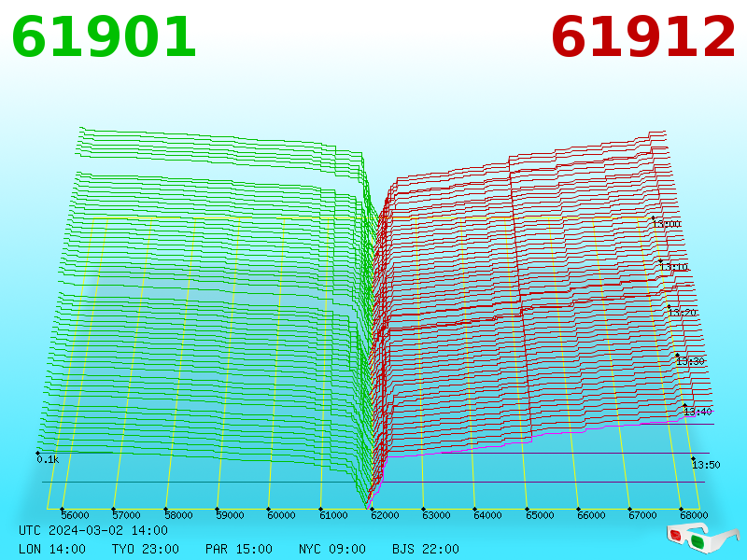Click the BJS 22:00 clock text
The image size is (747, 560).
point(426,549)
